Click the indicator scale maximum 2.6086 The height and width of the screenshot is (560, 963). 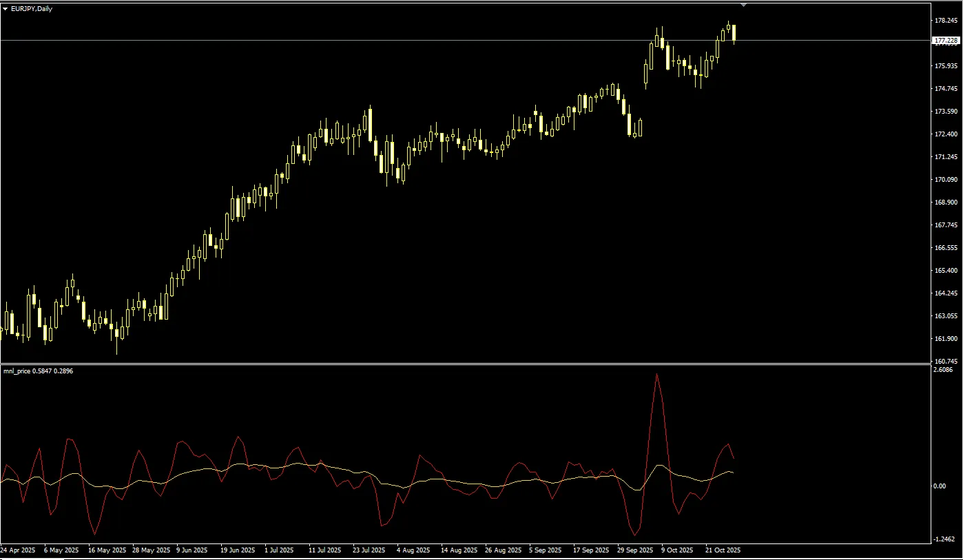pos(943,371)
